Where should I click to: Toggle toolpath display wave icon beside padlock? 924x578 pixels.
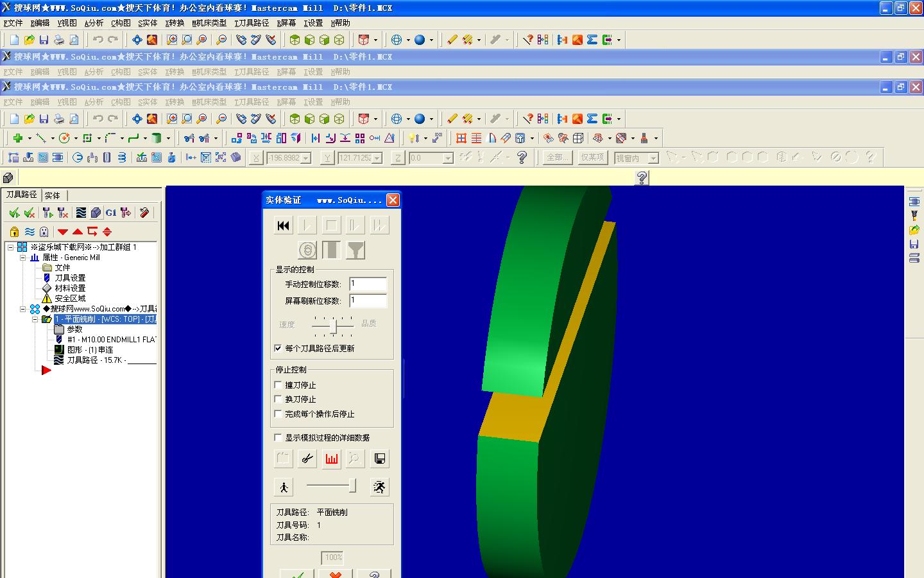[x=30, y=232]
